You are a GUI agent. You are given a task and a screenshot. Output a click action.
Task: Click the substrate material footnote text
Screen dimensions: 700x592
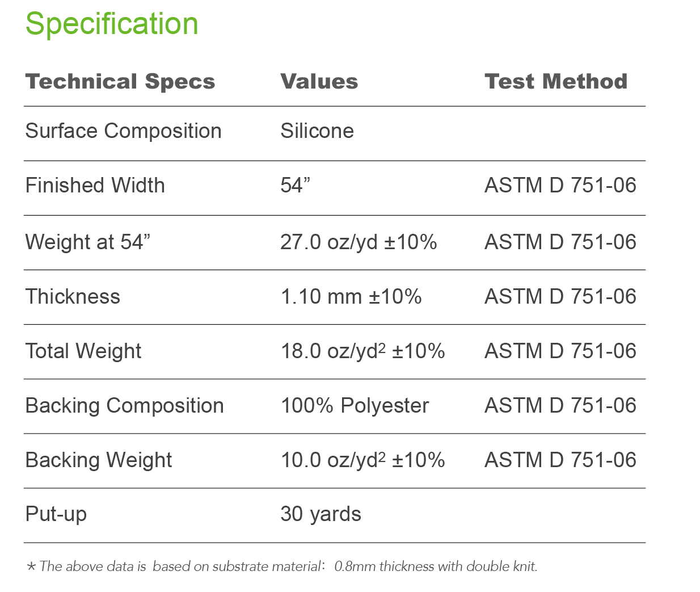click(x=282, y=566)
